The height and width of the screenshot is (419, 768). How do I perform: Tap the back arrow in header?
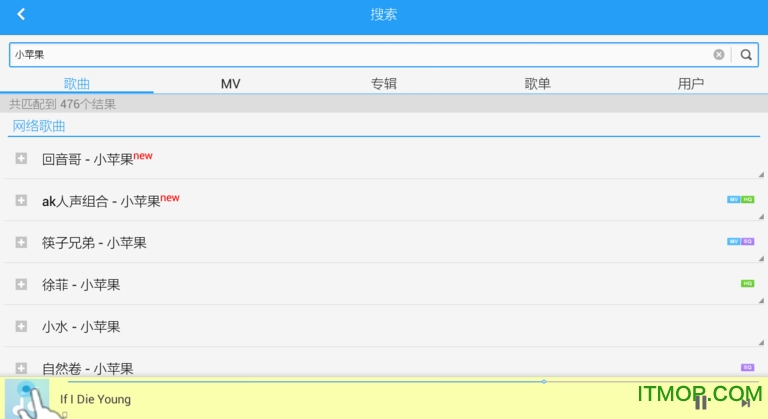pyautogui.click(x=21, y=14)
